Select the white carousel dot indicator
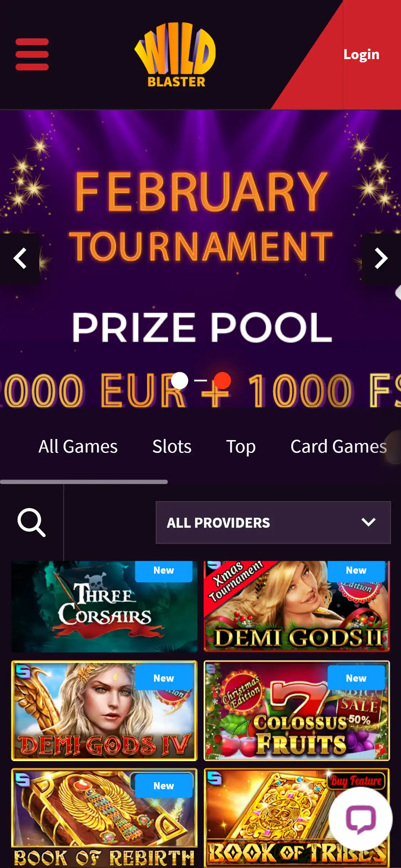 point(180,381)
